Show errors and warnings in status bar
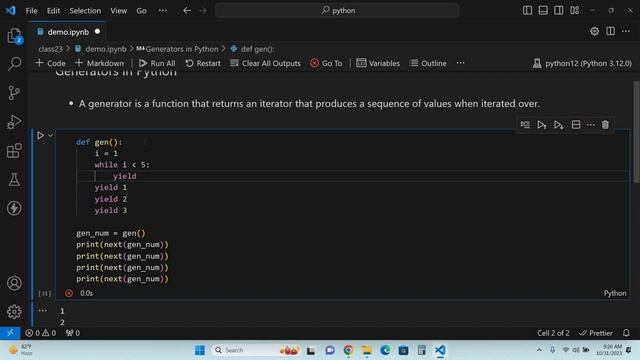The height and width of the screenshot is (360, 640). tap(41, 333)
